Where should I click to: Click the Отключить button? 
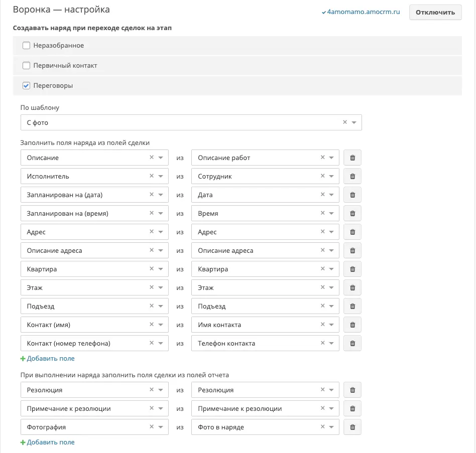pos(435,13)
